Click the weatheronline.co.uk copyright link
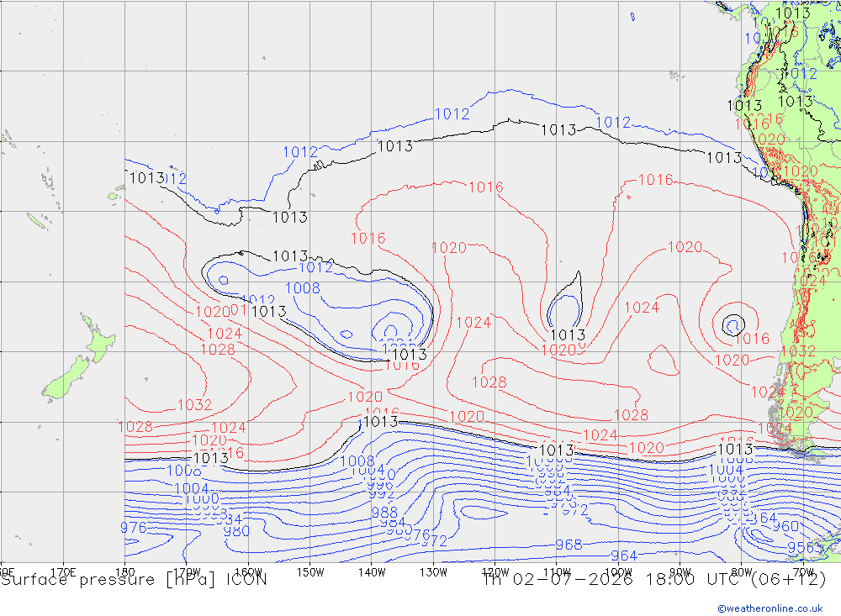841x616 pixels. click(770, 608)
